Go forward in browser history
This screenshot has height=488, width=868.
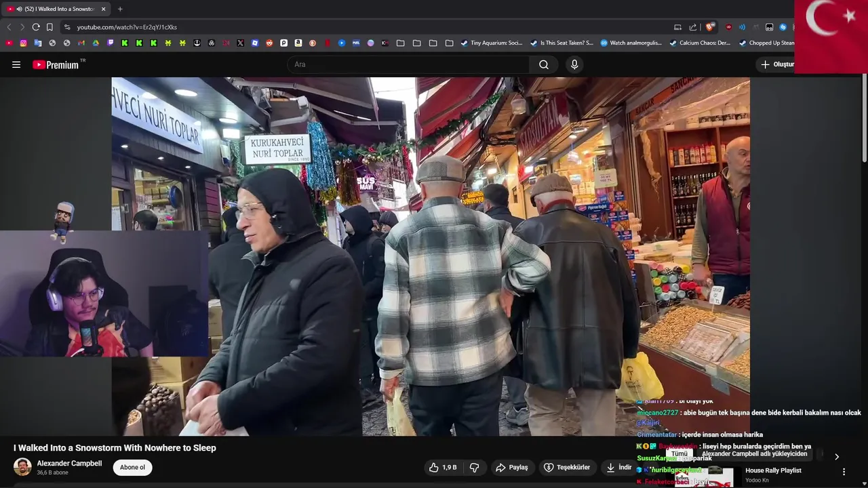tap(22, 27)
